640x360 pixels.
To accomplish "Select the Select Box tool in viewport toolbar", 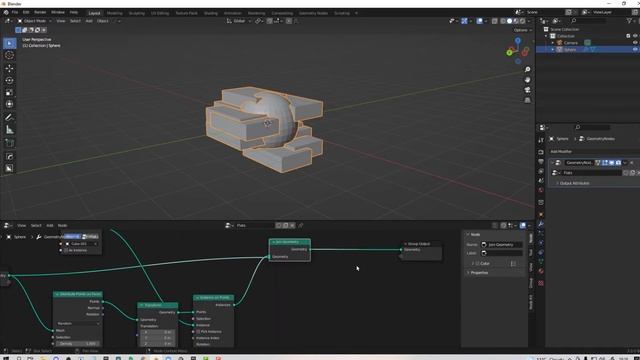I will tap(9, 43).
